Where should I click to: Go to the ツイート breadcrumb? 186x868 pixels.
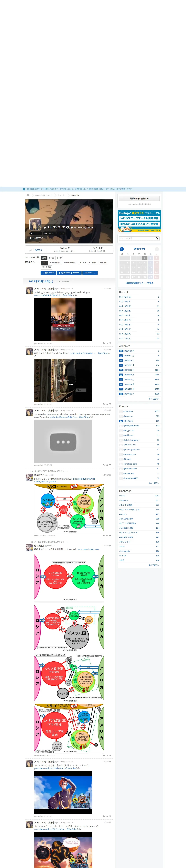(61, 195)
